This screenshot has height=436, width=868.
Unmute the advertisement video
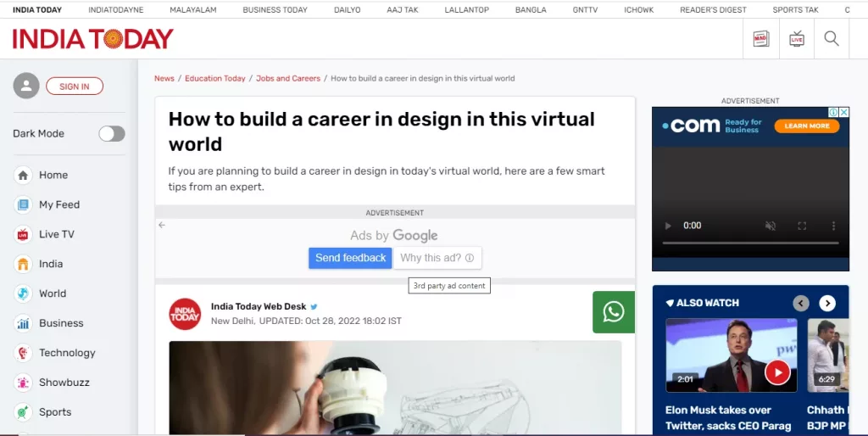771,226
